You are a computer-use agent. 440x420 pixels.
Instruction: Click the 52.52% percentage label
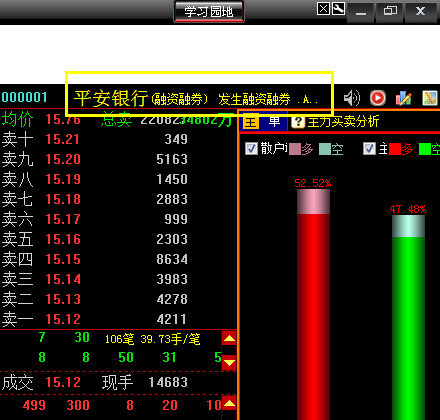point(313,183)
